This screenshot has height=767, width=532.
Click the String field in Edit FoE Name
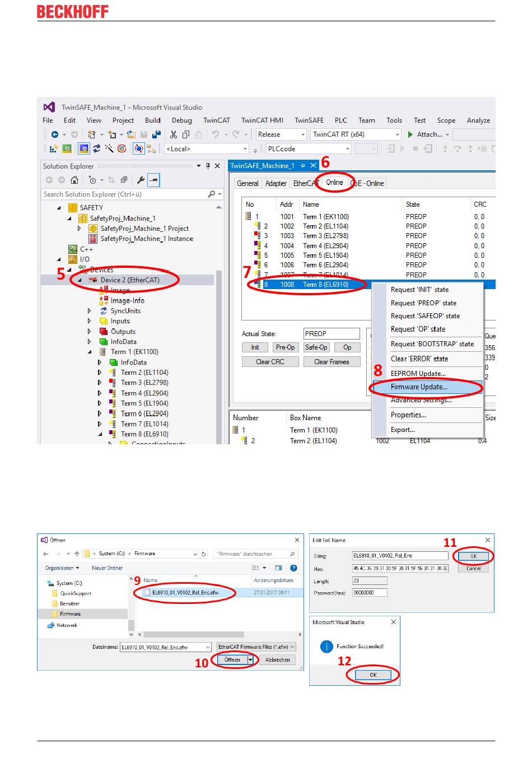click(x=400, y=556)
